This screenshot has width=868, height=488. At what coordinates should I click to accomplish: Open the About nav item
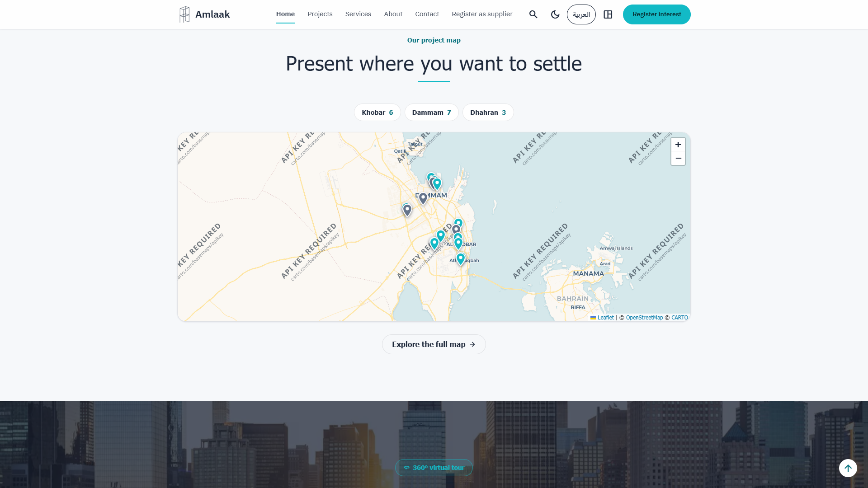[x=393, y=14]
